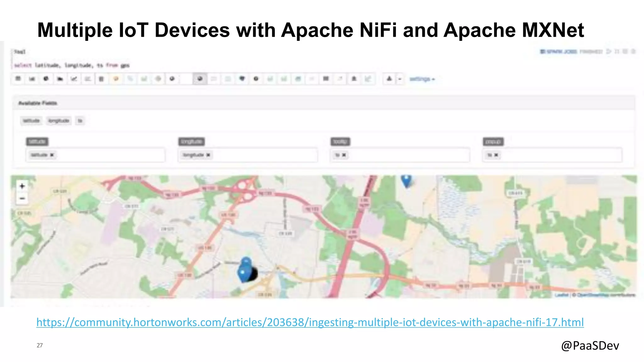Screen dimensions: 644x362
Task: Pick the latitude chip in Available Fields
Action: (x=31, y=121)
